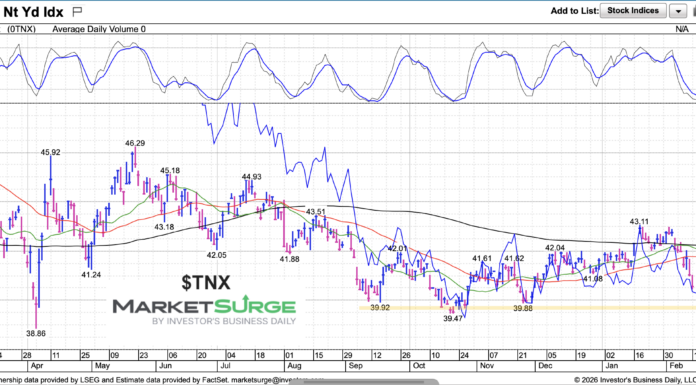696x385 pixels.
Task: Click the 43.51 price label
Action: [x=316, y=211]
